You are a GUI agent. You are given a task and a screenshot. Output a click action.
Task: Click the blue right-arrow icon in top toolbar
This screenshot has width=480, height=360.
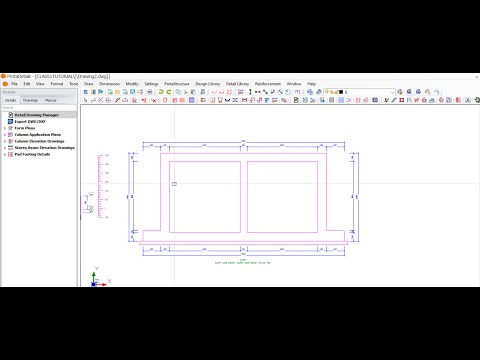[101, 92]
